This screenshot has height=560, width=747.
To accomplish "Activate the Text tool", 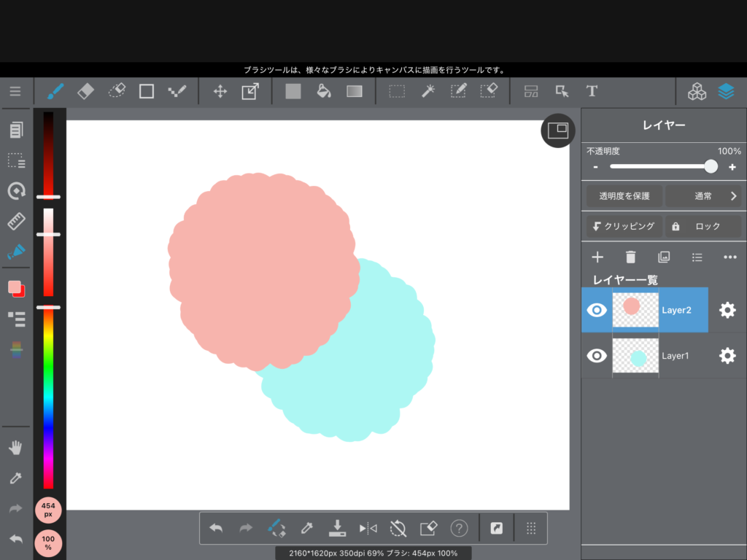I will tap(592, 91).
